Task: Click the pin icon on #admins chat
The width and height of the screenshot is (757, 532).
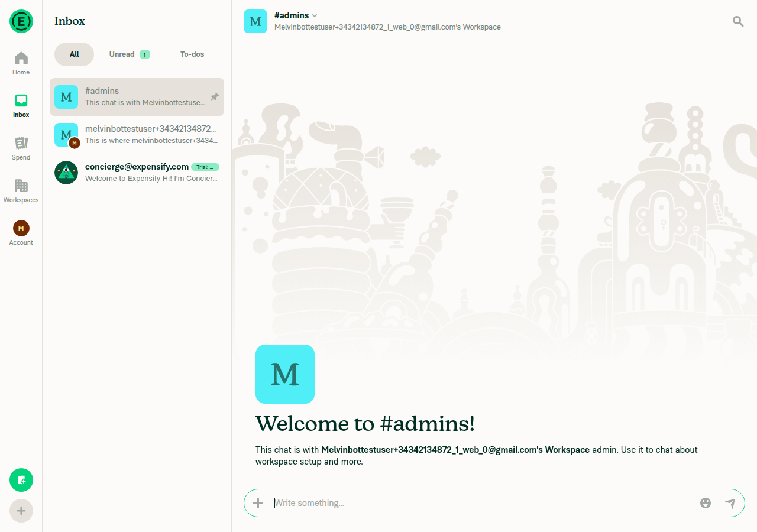Action: click(x=215, y=97)
